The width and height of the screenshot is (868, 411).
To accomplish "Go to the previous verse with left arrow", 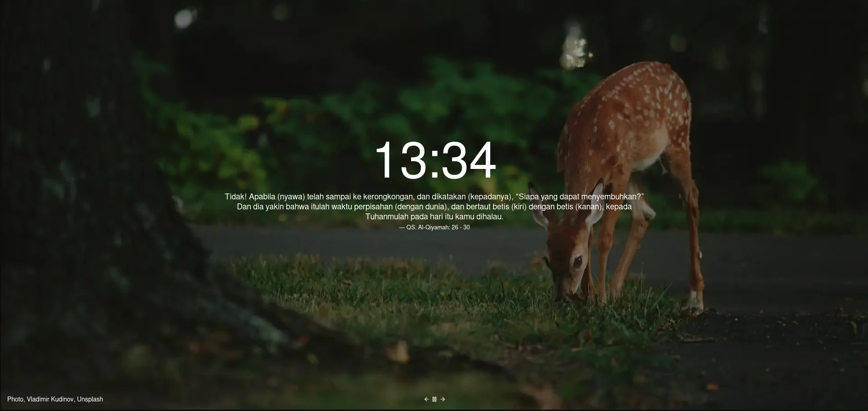I will [426, 399].
